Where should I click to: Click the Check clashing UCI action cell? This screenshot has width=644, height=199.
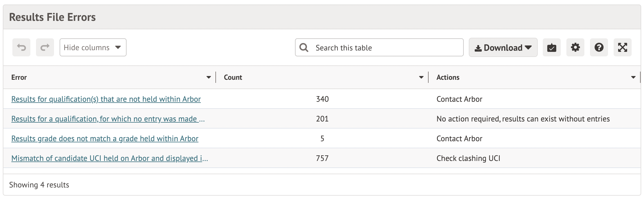point(468,158)
